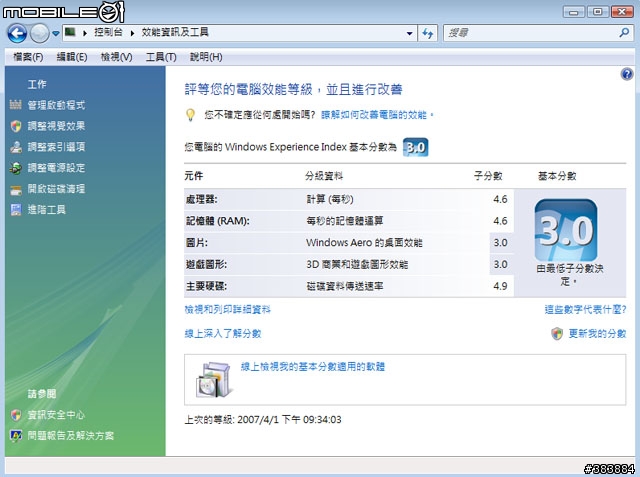640x477 pixels.
Task: Click the small 3.0 base score badge
Action: [416, 147]
